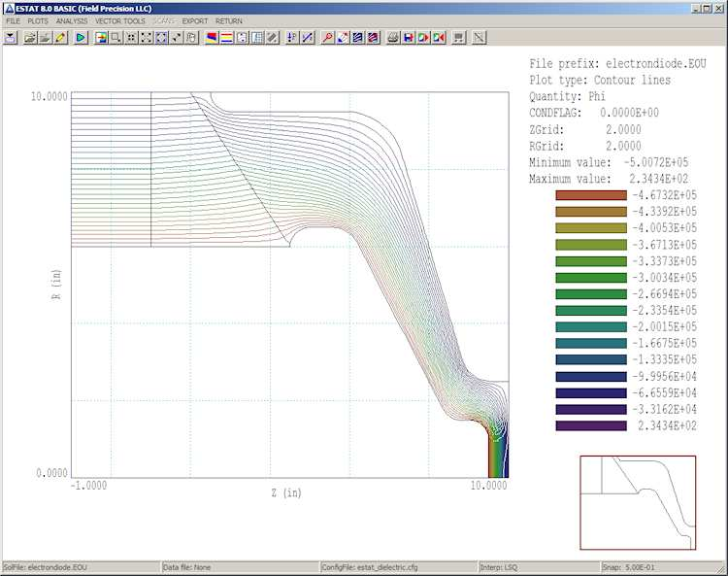Open the PLOTS menu
Image resolution: width=728 pixels, height=576 pixels.
point(38,20)
